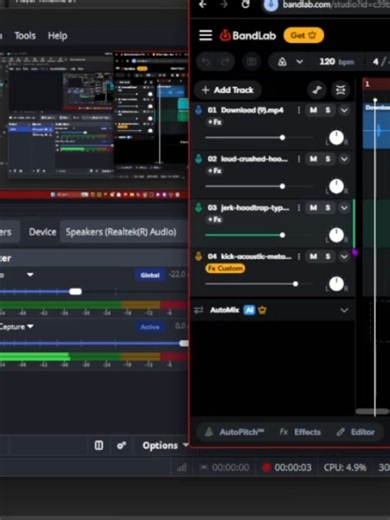The image size is (390, 520).
Task: Click the instrument icon of track 03
Action: click(x=199, y=208)
